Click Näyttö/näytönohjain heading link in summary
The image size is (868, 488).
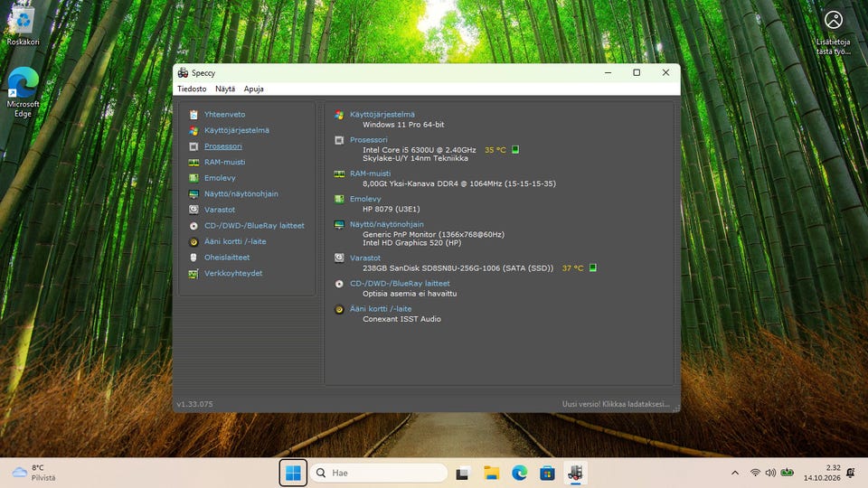386,225
